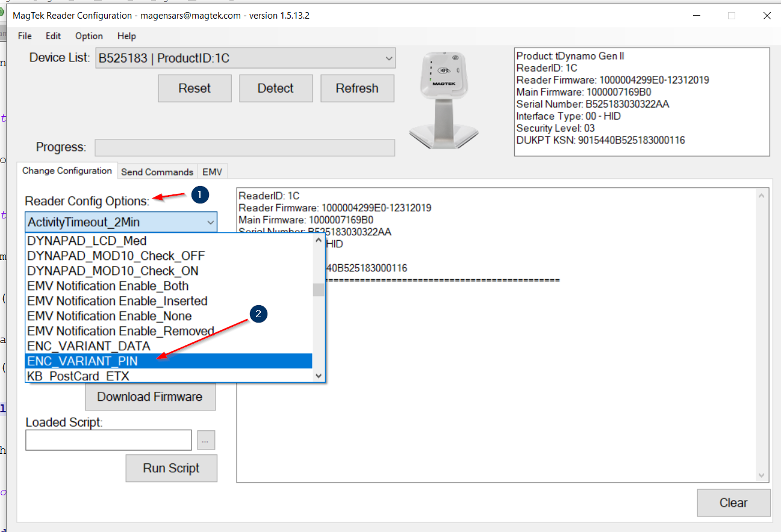Viewport: 781px width, 532px height.
Task: Switch to the Send Commands tab
Action: pos(157,172)
